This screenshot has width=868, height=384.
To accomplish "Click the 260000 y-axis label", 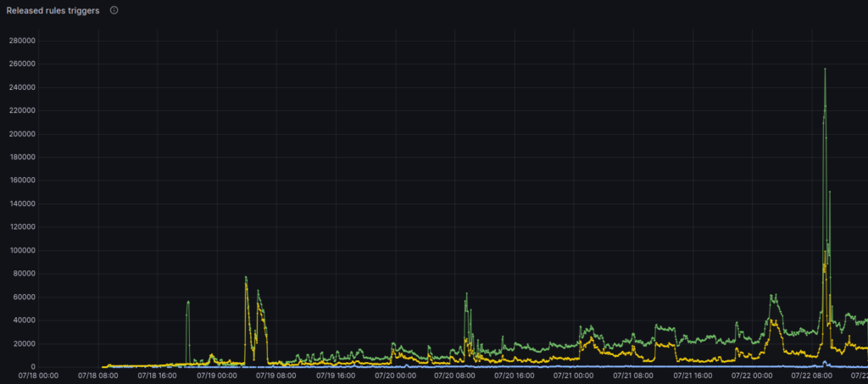I will [21, 64].
